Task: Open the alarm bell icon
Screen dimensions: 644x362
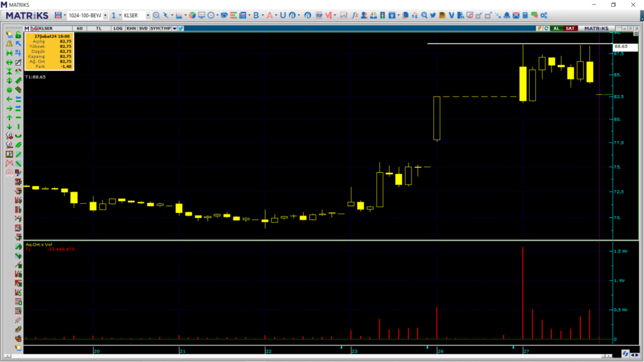Action: [x=506, y=15]
